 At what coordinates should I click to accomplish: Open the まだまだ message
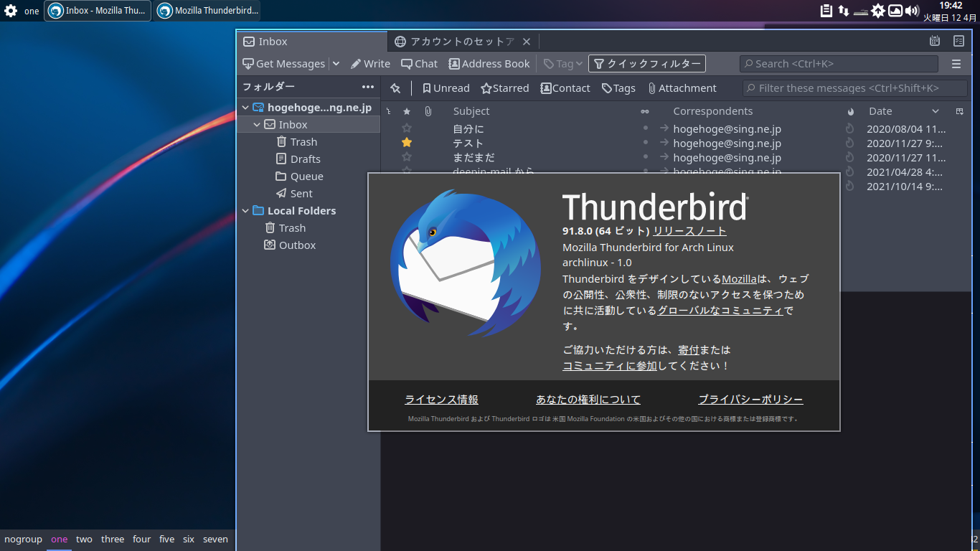[x=474, y=158]
